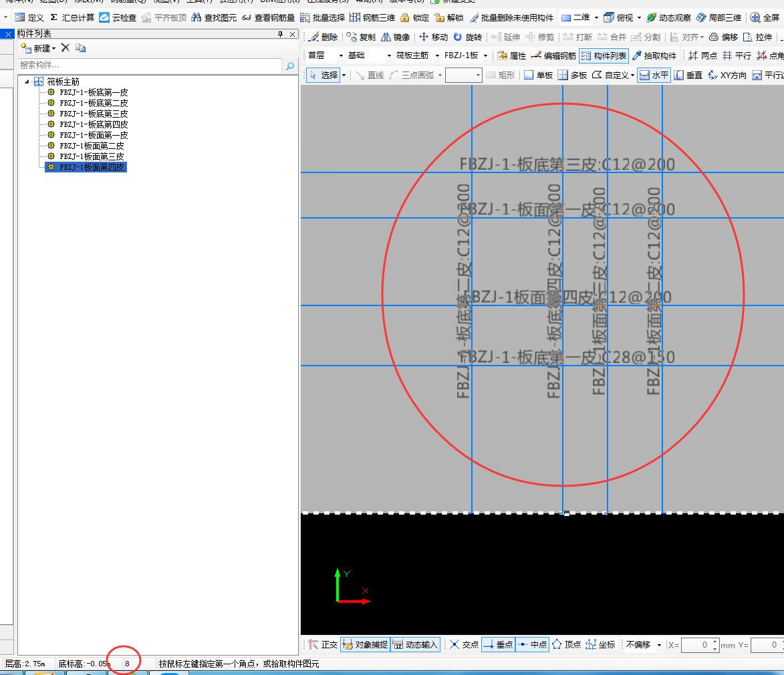Screen dimensions: 784x675
Task: Pin the 构件列表 panel
Action: click(280, 34)
